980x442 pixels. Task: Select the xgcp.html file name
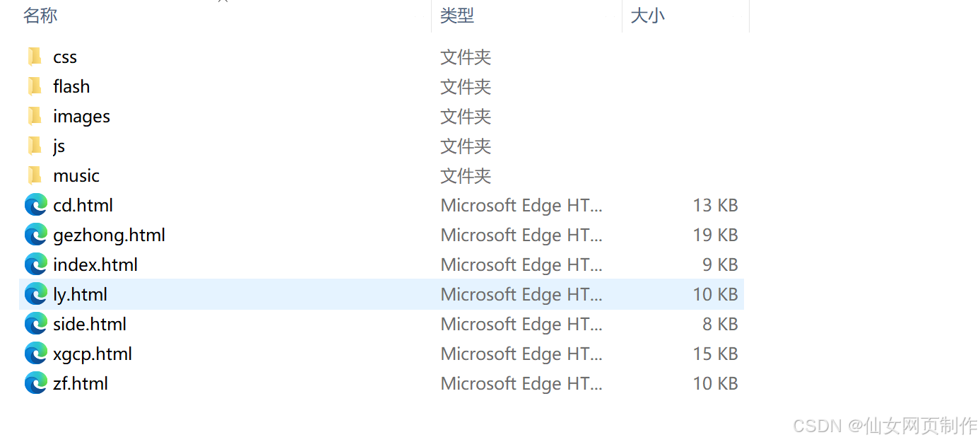click(93, 353)
